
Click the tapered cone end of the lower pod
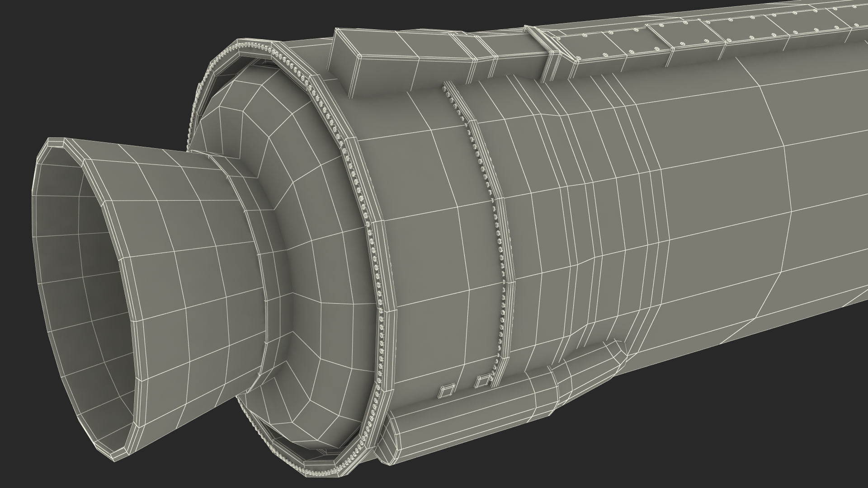pos(592,371)
